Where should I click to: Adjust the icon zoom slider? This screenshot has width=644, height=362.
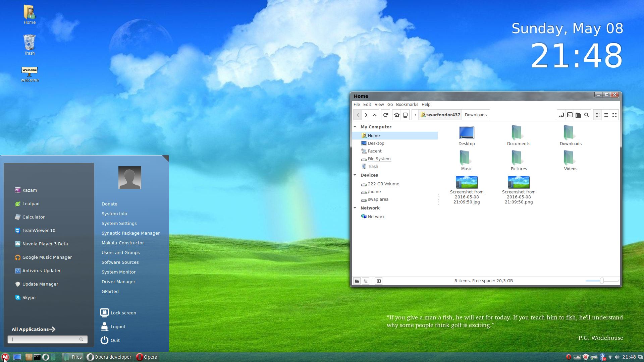coord(602,281)
